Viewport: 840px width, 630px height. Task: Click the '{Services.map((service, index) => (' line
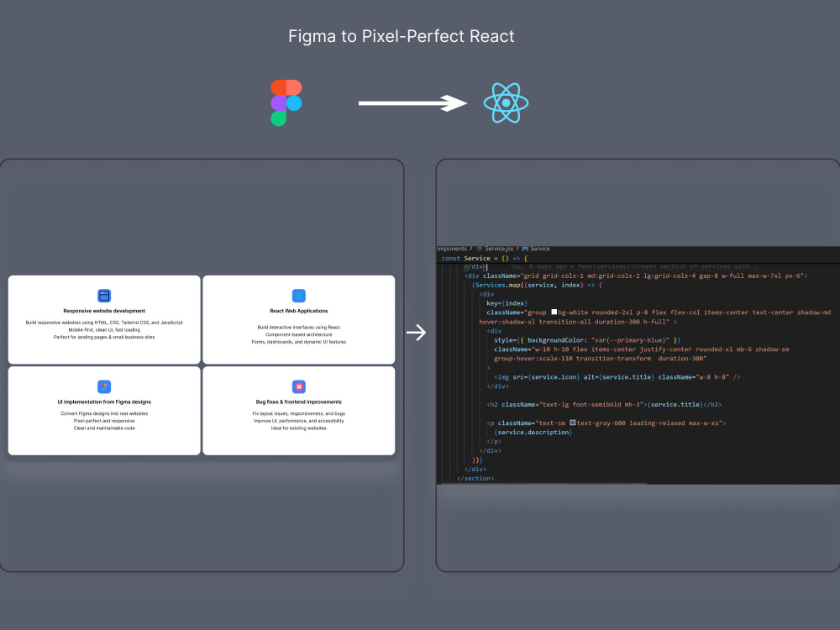[x=537, y=285]
